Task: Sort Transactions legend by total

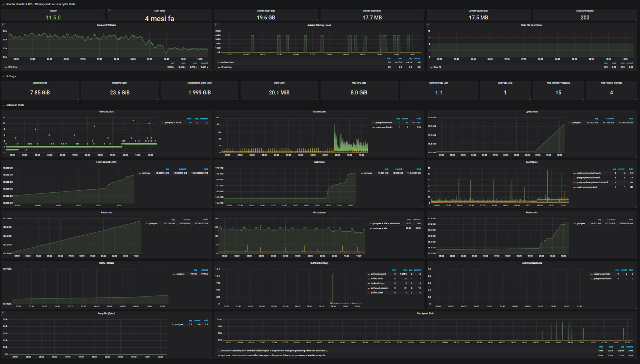Action: 418,119
